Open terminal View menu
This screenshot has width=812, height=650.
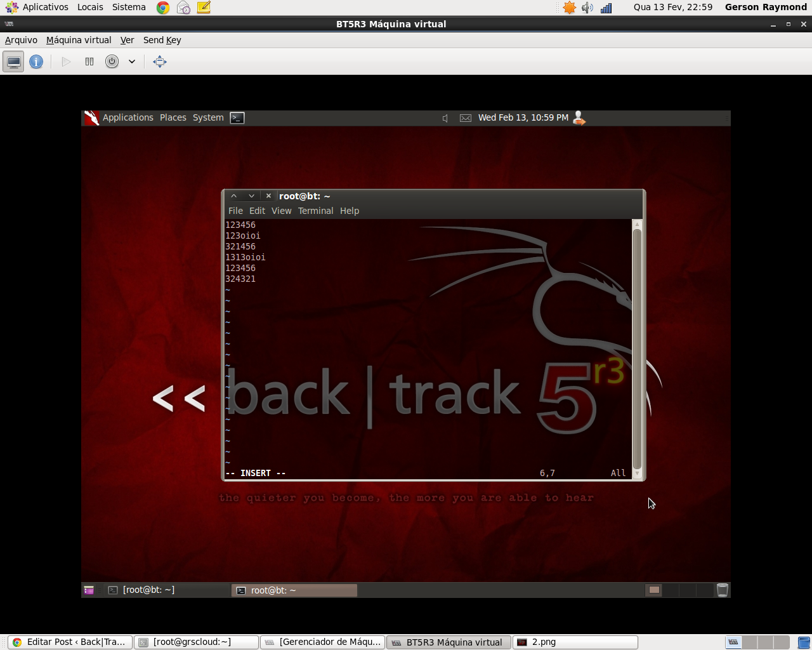tap(281, 211)
